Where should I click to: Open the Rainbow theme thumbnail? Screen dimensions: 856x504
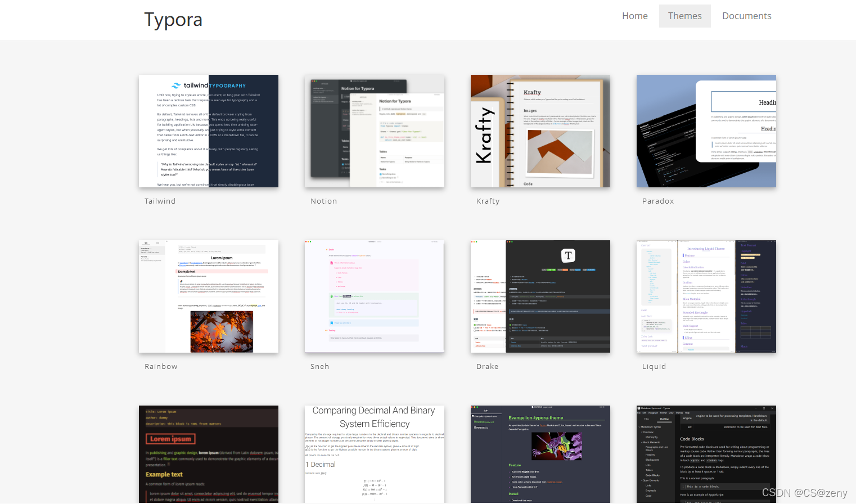click(x=209, y=296)
